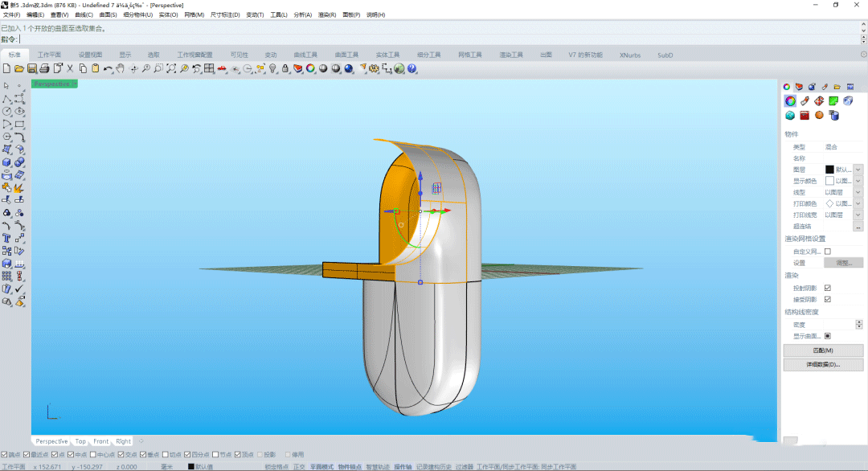
Task: Switch to the 曲线工具 toolbar tab
Action: point(306,55)
